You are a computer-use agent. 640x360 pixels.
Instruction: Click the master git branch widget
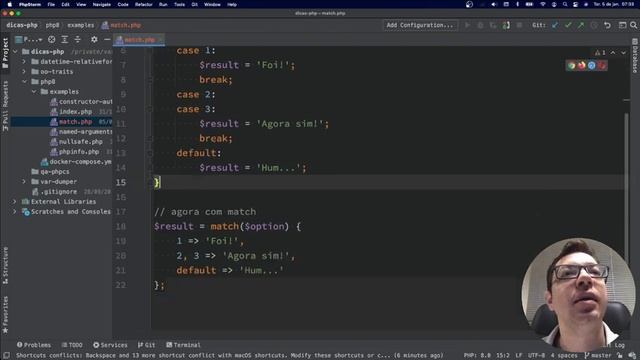pyautogui.click(x=598, y=356)
